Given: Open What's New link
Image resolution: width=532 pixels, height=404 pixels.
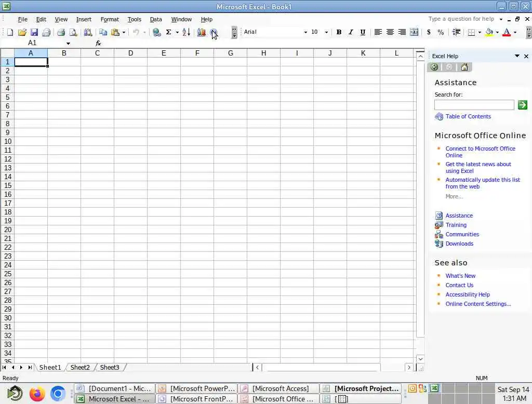Looking at the screenshot, I should 460,276.
